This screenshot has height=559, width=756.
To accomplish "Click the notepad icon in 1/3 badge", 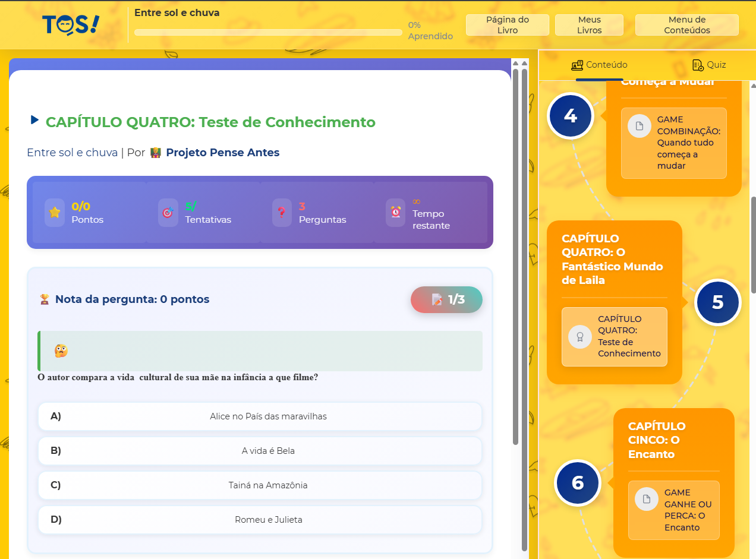I will [x=437, y=299].
